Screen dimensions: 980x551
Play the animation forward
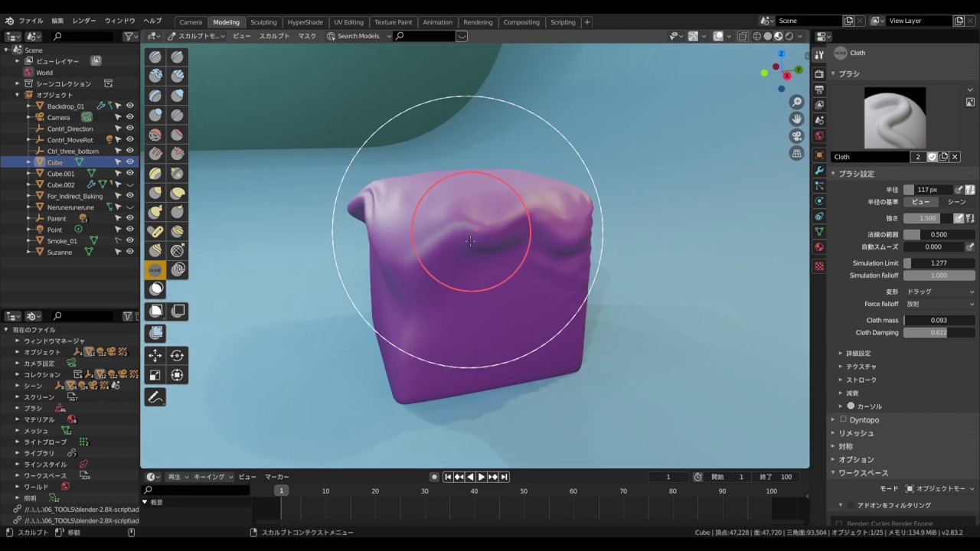click(x=482, y=477)
